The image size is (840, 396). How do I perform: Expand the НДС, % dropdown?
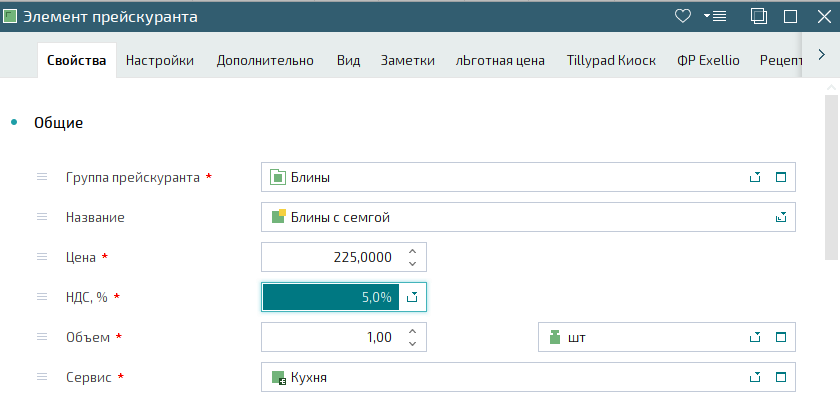click(x=412, y=297)
